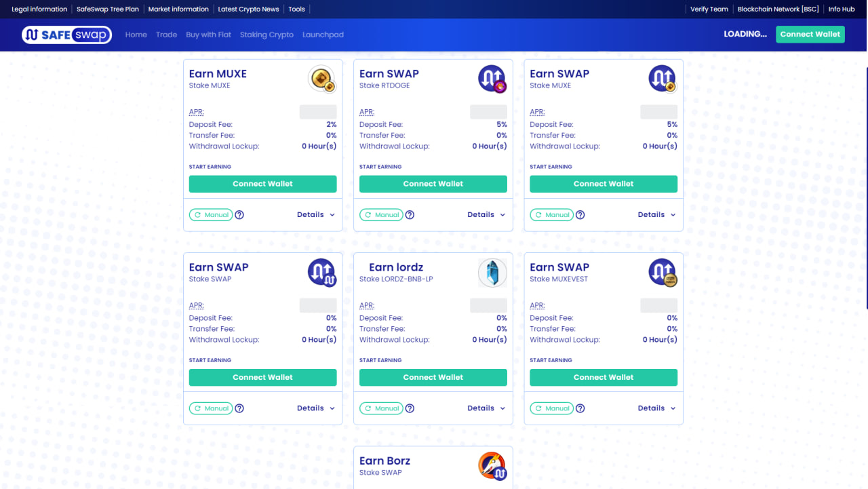Open the Home menu item
This screenshot has width=868, height=489.
tap(136, 35)
